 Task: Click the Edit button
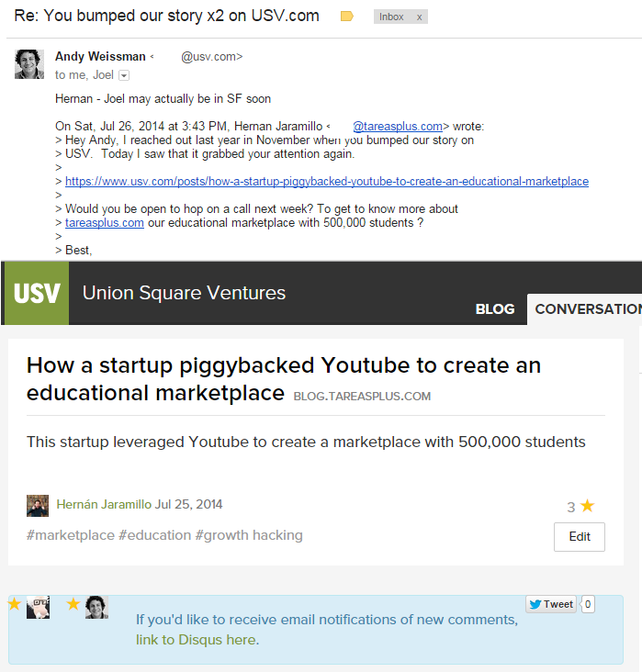(579, 537)
